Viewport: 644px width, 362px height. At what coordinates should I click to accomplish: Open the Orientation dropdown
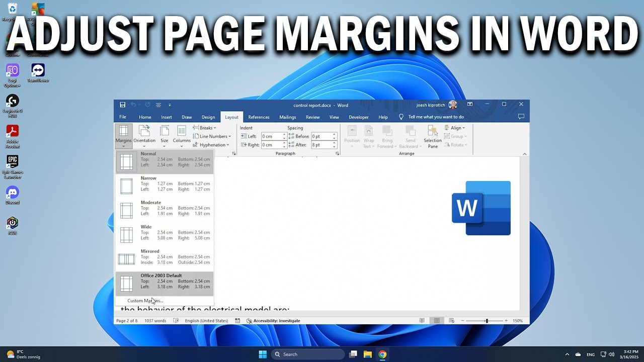144,137
